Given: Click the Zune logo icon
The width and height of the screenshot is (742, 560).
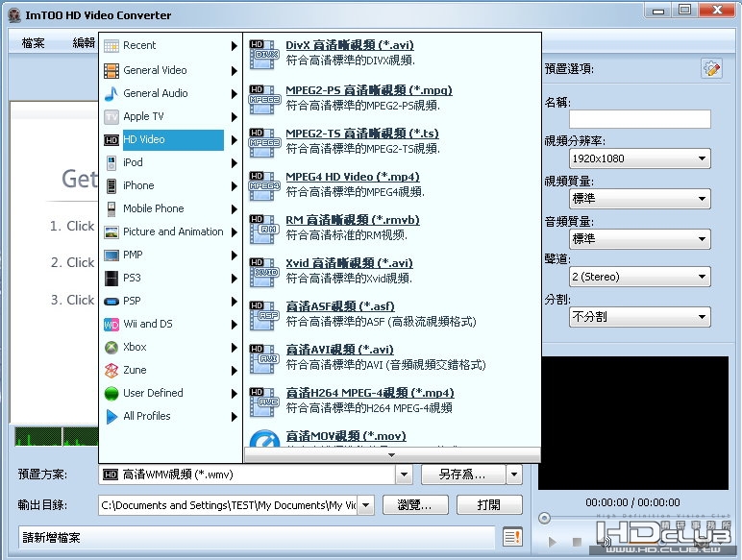Looking at the screenshot, I should pyautogui.click(x=111, y=371).
